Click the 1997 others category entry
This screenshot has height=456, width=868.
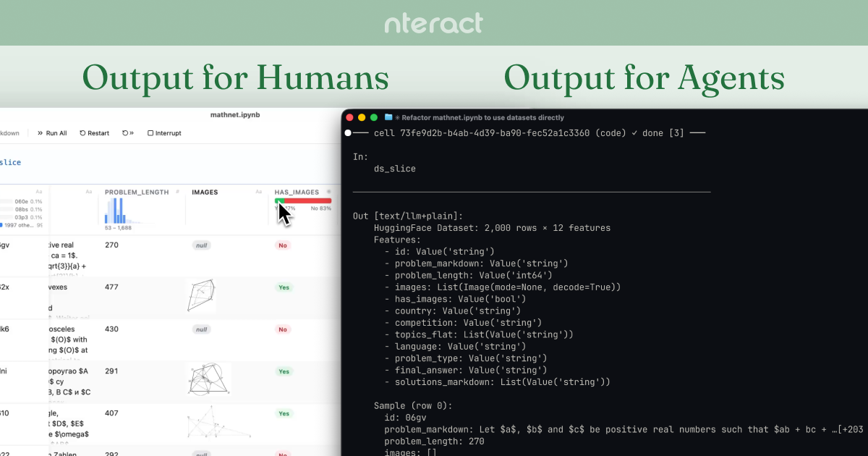pyautogui.click(x=20, y=224)
